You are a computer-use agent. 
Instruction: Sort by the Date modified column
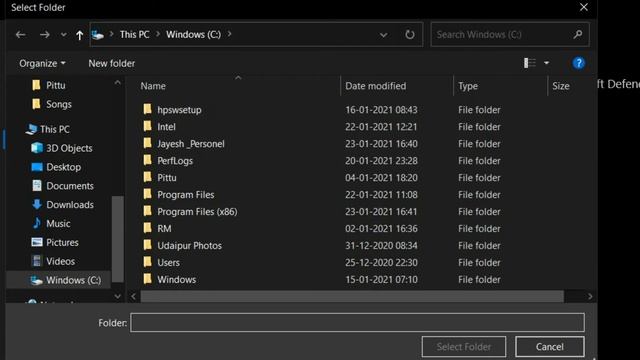[x=376, y=86]
